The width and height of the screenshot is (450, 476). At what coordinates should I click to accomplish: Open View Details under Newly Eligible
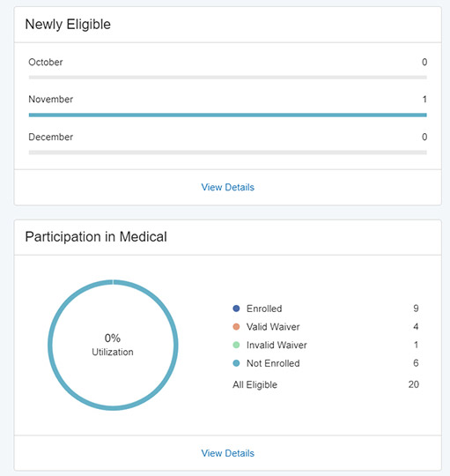coord(228,187)
